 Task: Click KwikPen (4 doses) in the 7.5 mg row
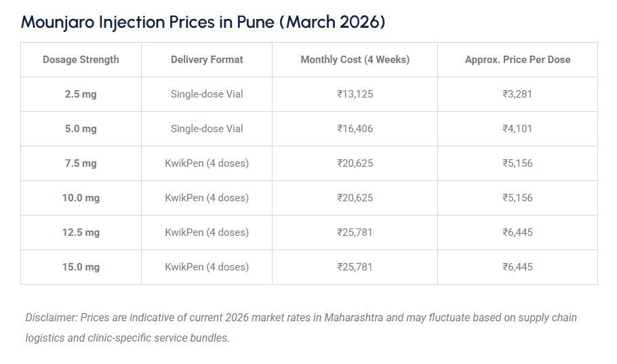click(x=207, y=163)
